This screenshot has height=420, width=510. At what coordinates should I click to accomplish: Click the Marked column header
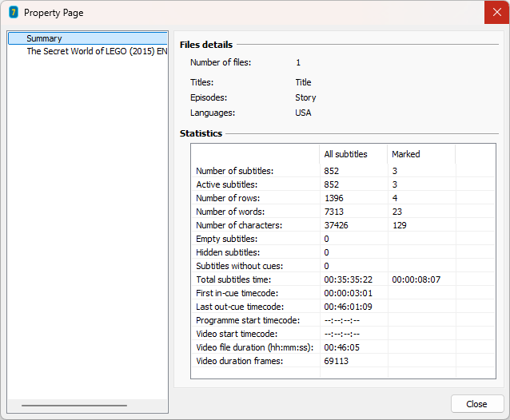coord(405,154)
